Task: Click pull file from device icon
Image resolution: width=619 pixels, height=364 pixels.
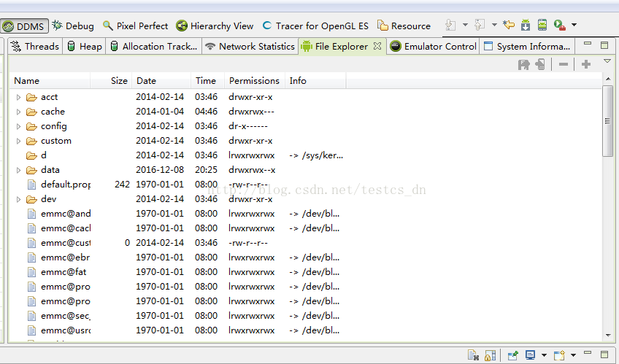Action: tap(524, 64)
